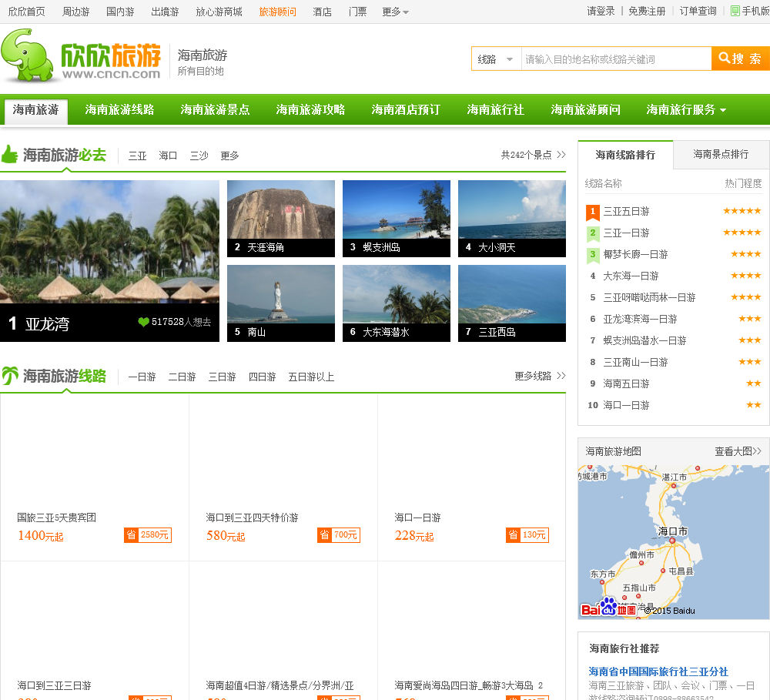Click the palm tree icon beside 海南旅游线路
The image size is (770, 700).
[10, 376]
